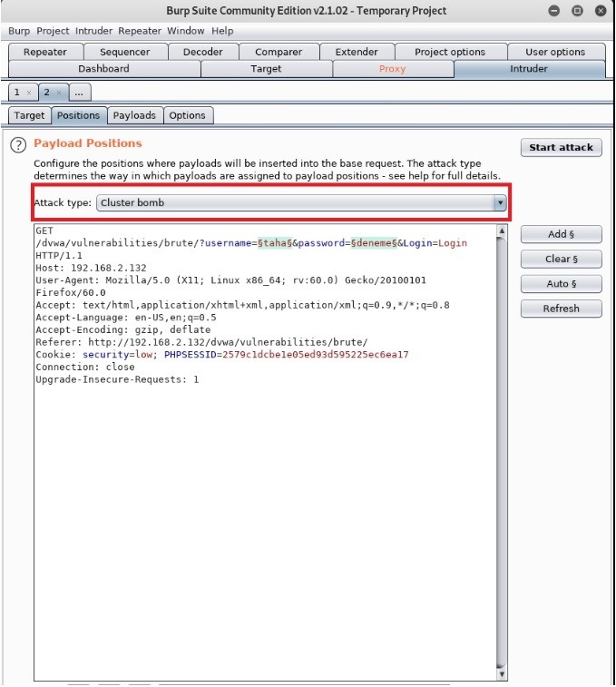Click the Auto § button

561,284
